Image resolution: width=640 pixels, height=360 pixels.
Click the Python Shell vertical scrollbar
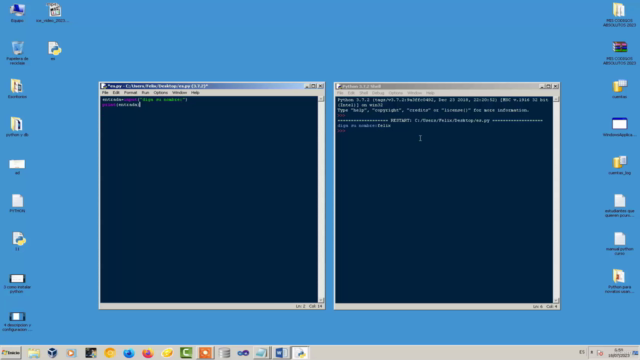click(556, 200)
